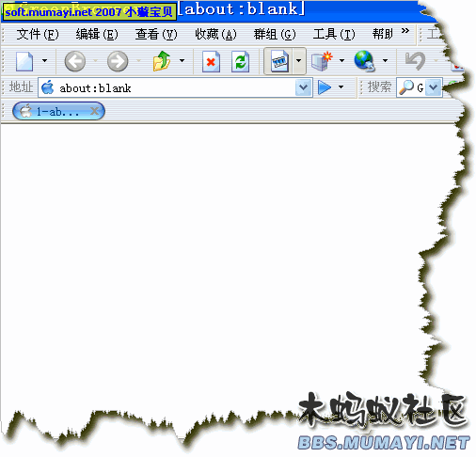Viewport: 476px width, 457px height.
Task: Open the 群组(G) menu
Action: click(275, 34)
